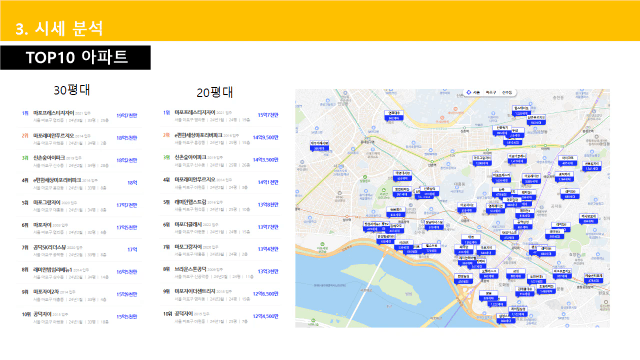
Task: Click the slide title 3. 시세 분석
Action: coord(59,28)
